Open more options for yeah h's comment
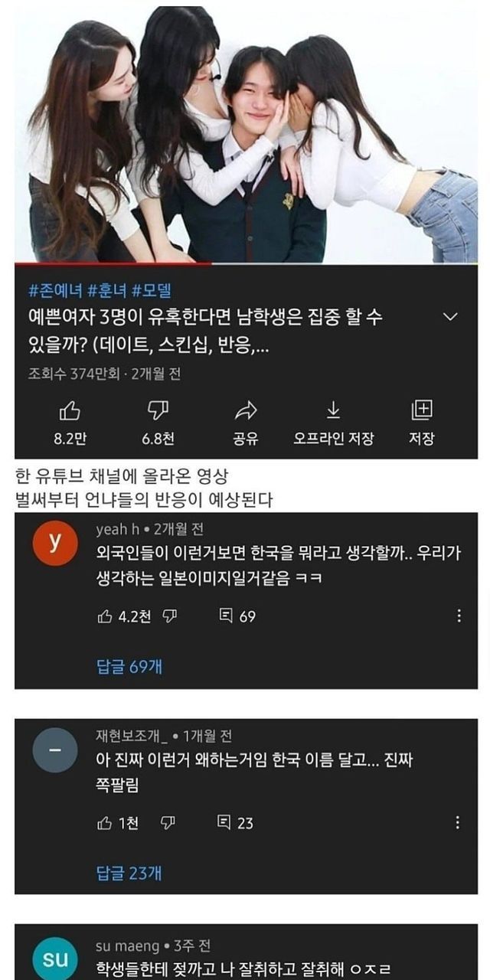Screen dimensions: 490x980 [459, 616]
